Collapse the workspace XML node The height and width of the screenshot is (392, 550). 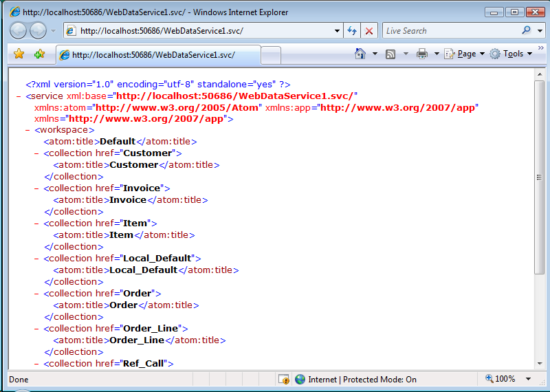[28, 129]
